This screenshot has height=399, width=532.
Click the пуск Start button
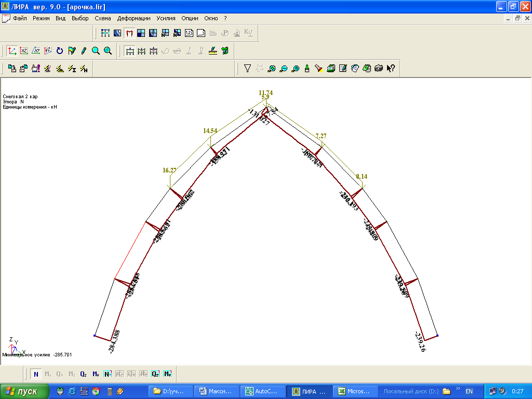pos(24,392)
